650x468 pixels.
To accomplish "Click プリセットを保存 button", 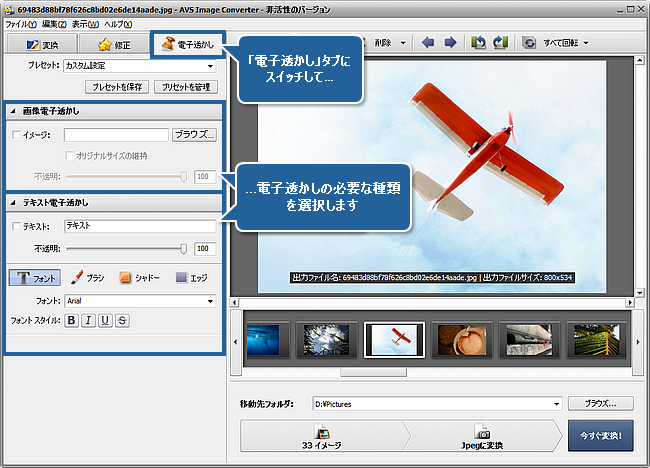I will pos(119,88).
